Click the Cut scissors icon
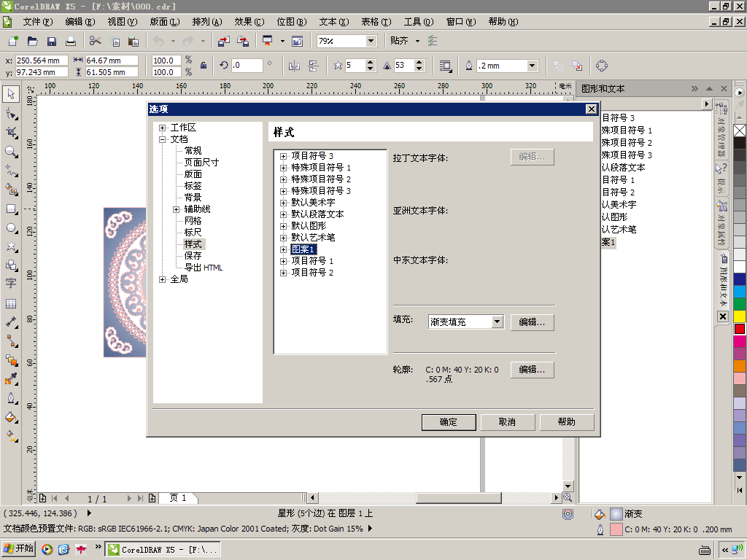Viewport: 747px width, 560px height. (x=96, y=41)
